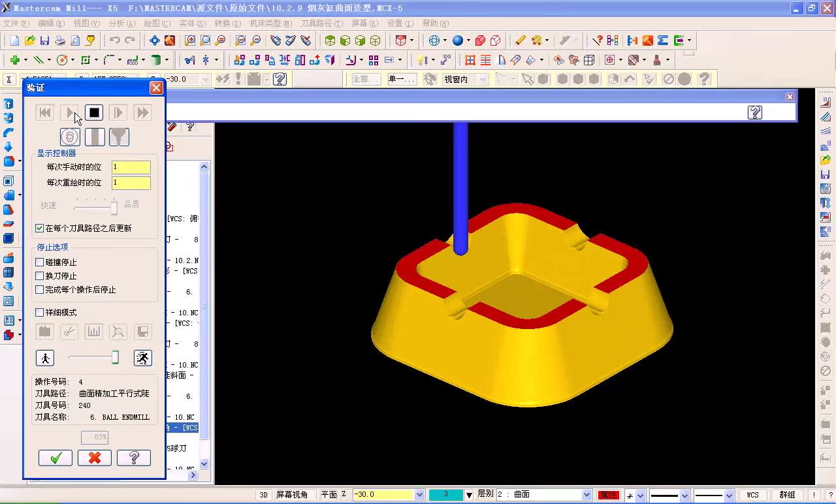Screen dimensions: 836x504
Task: Expand the color picker arrow beside color 3
Action: tap(469, 495)
